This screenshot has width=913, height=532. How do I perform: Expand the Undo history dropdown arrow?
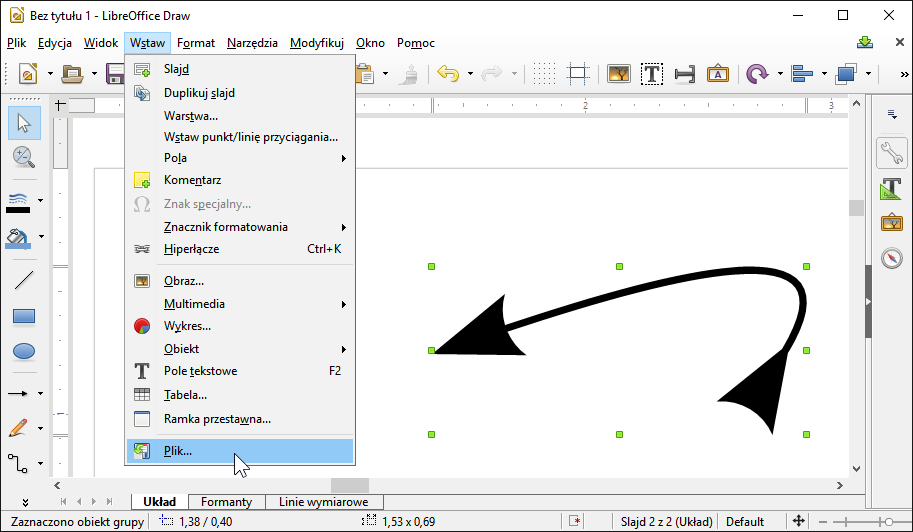click(x=470, y=74)
